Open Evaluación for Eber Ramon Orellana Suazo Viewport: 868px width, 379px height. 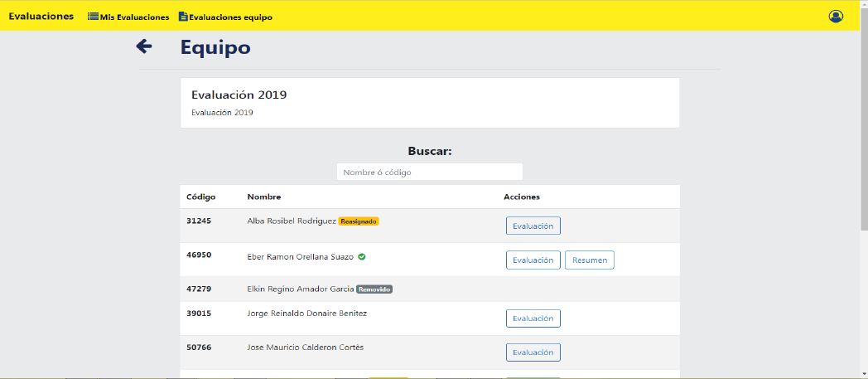(533, 260)
